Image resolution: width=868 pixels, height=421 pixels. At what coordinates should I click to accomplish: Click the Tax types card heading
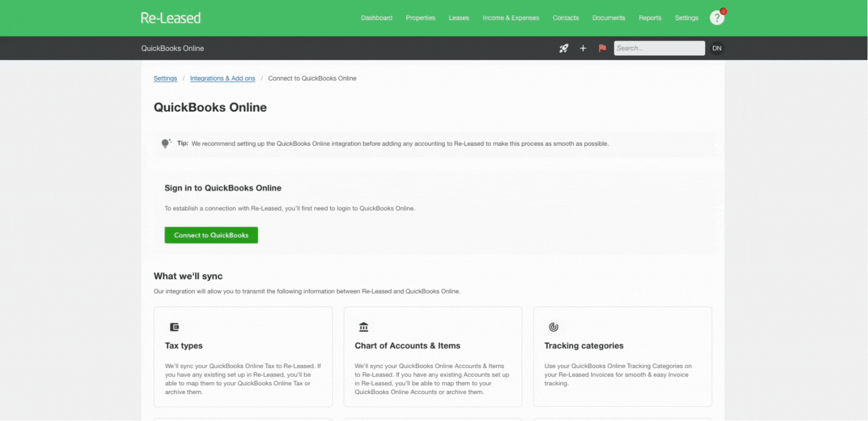184,346
